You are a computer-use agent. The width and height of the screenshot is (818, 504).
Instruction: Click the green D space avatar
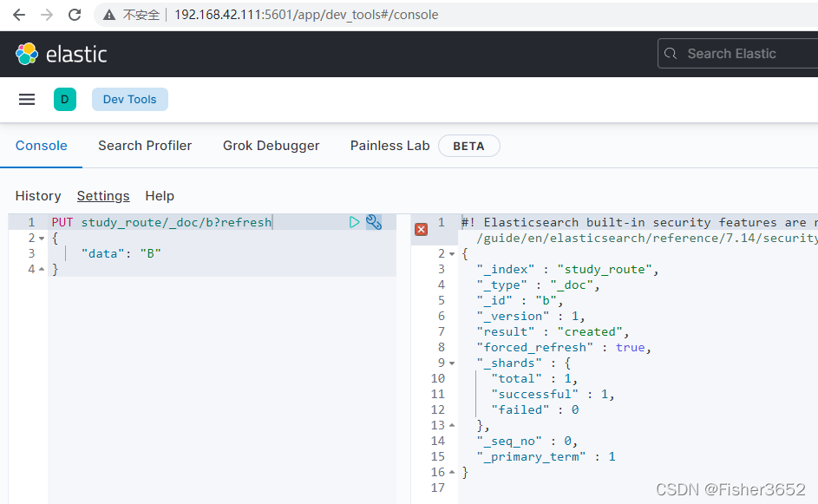point(65,99)
